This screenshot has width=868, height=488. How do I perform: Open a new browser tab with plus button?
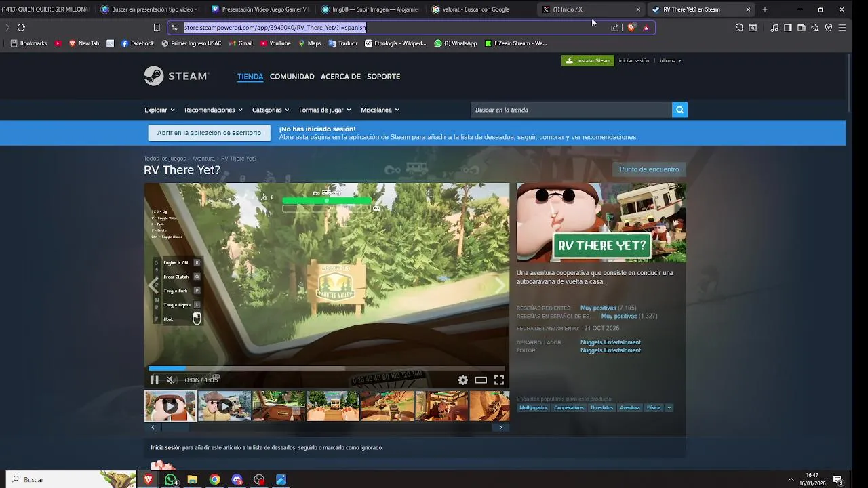click(765, 9)
